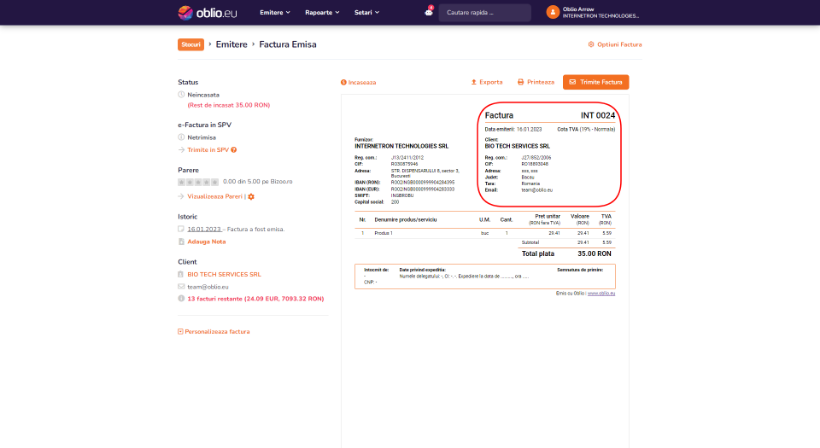
Task: Open Vizualizeaza Pareri link
Action: point(215,197)
